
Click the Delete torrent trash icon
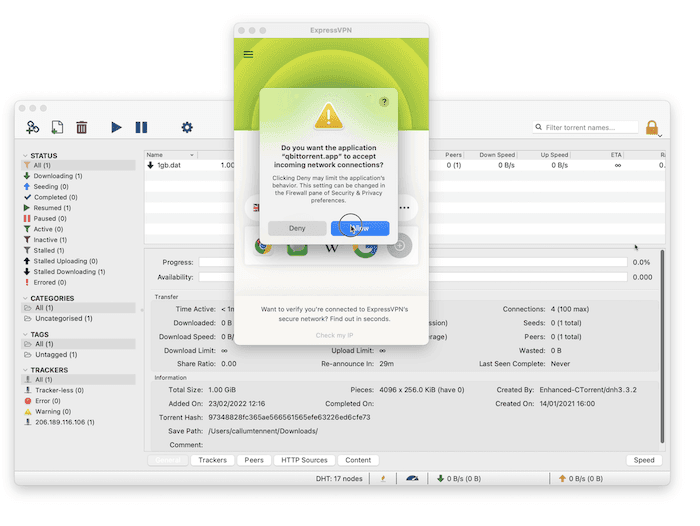pyautogui.click(x=81, y=127)
